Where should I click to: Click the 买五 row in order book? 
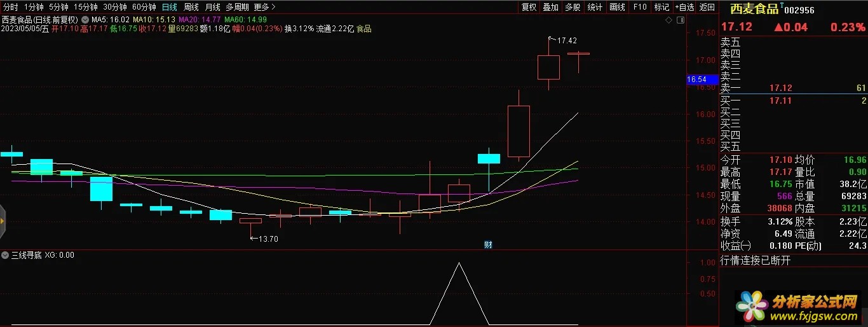(x=794, y=146)
